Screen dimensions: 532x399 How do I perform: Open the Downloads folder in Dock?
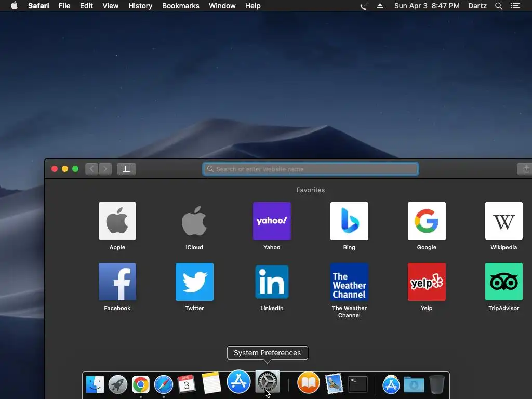tap(414, 385)
